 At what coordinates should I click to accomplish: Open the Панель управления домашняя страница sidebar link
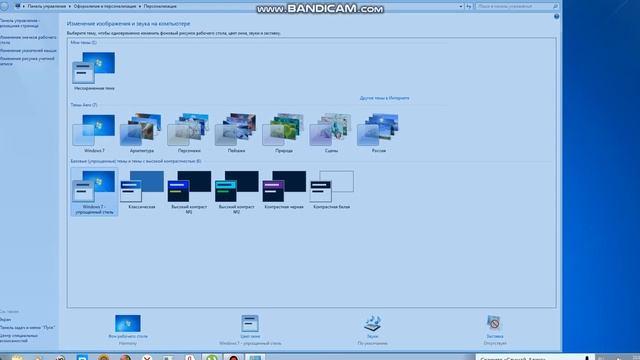coord(20,23)
